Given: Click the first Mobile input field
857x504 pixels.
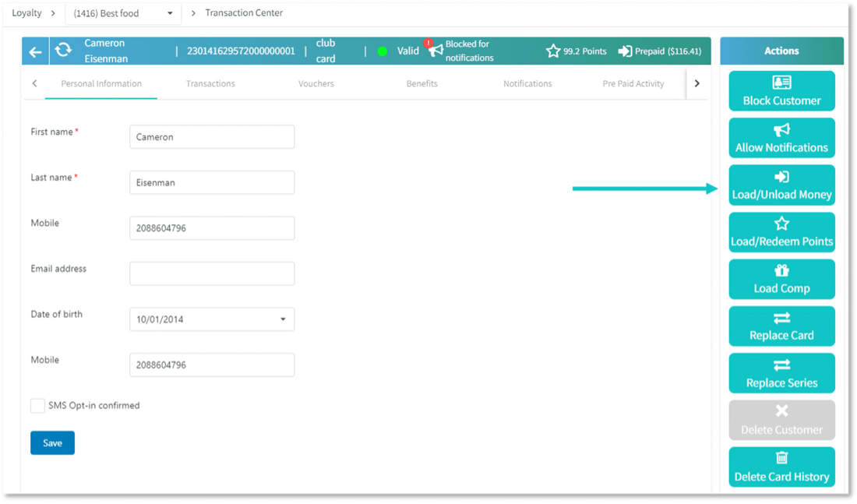Looking at the screenshot, I should pos(212,228).
